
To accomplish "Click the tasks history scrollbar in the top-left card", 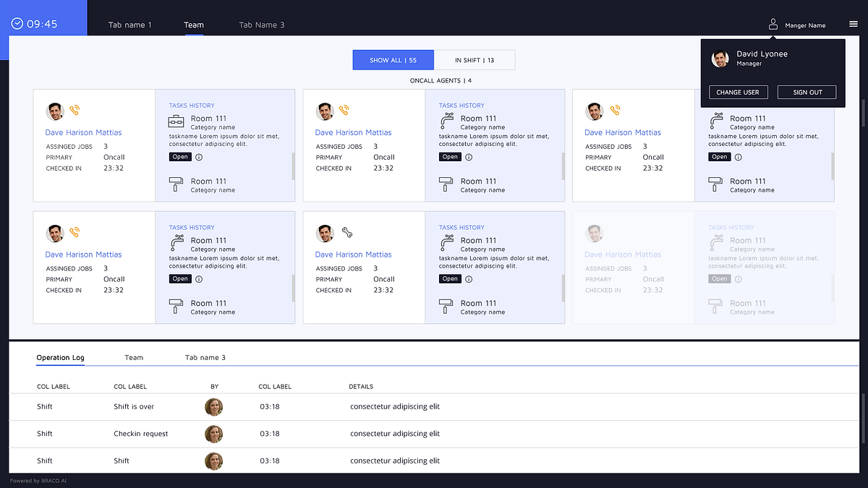I will [x=293, y=166].
